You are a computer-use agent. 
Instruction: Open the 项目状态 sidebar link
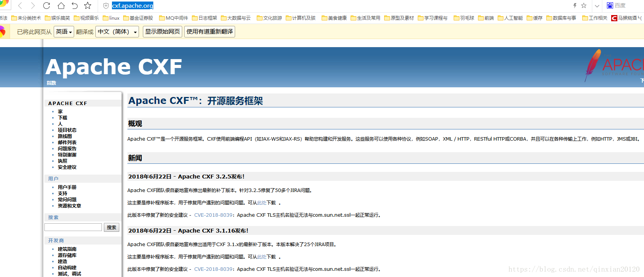tap(67, 130)
